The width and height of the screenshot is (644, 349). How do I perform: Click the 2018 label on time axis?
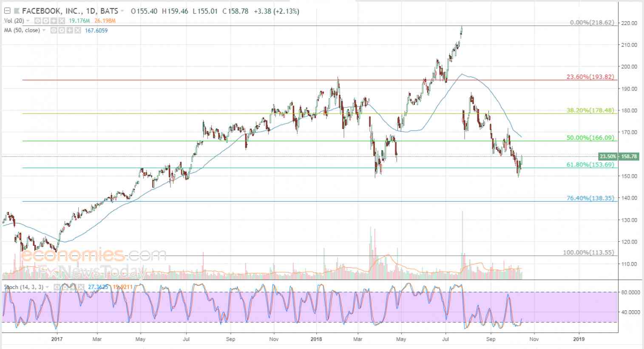coord(316,339)
